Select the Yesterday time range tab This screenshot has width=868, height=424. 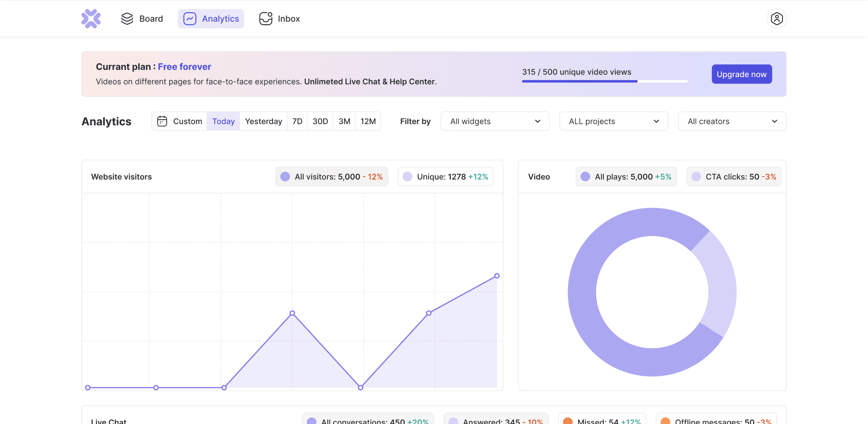point(263,121)
